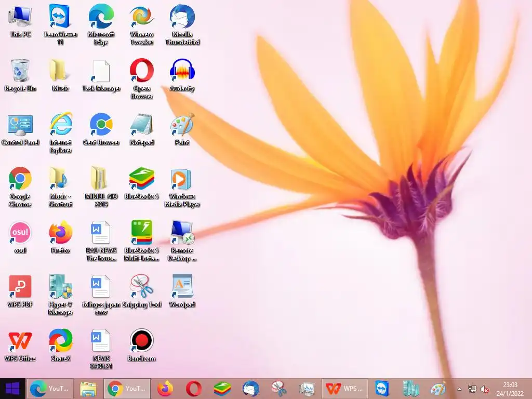Open TeamViewer 11 desktop shortcut
The height and width of the screenshot is (399, 532).
point(60,24)
